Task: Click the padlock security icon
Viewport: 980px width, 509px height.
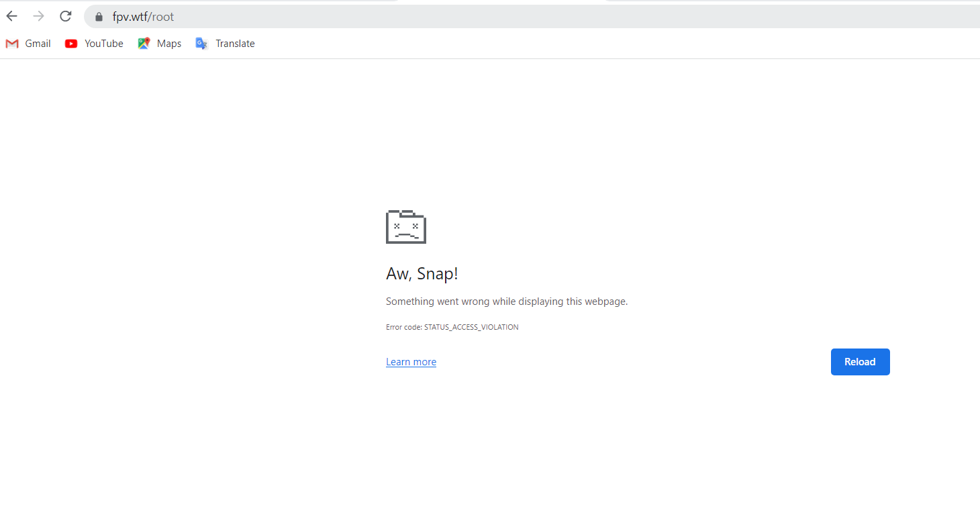Action: (98, 15)
